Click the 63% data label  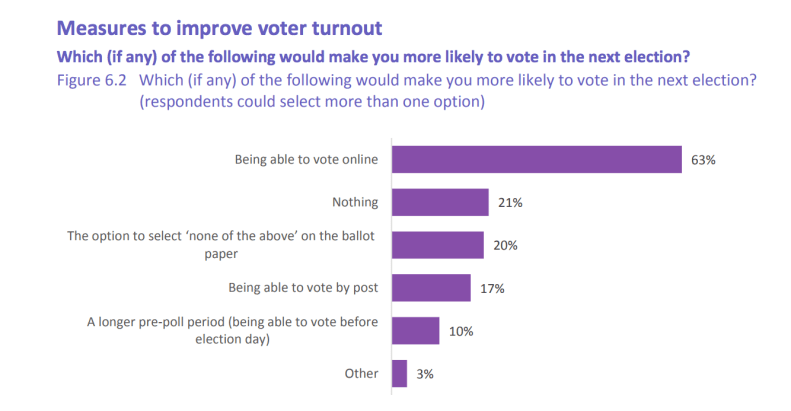click(703, 159)
